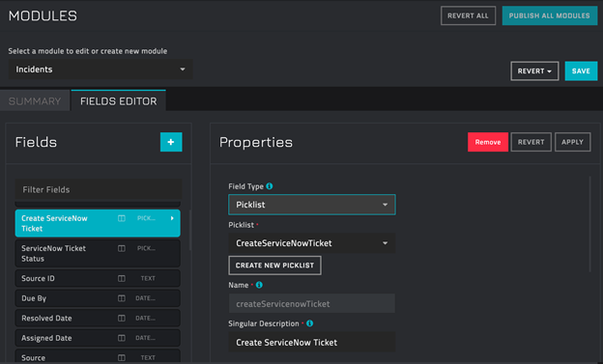The width and height of the screenshot is (603, 364).
Task: Select the Due By field
Action: 98,298
